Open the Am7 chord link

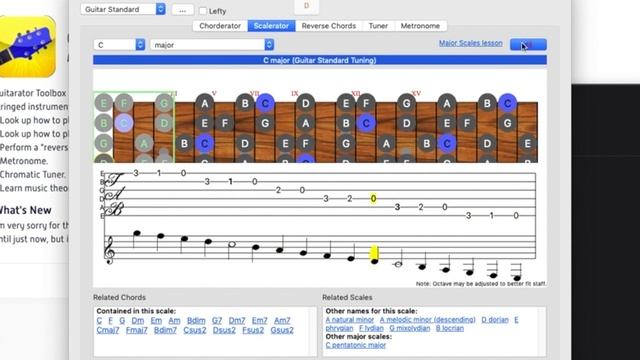click(x=282, y=320)
